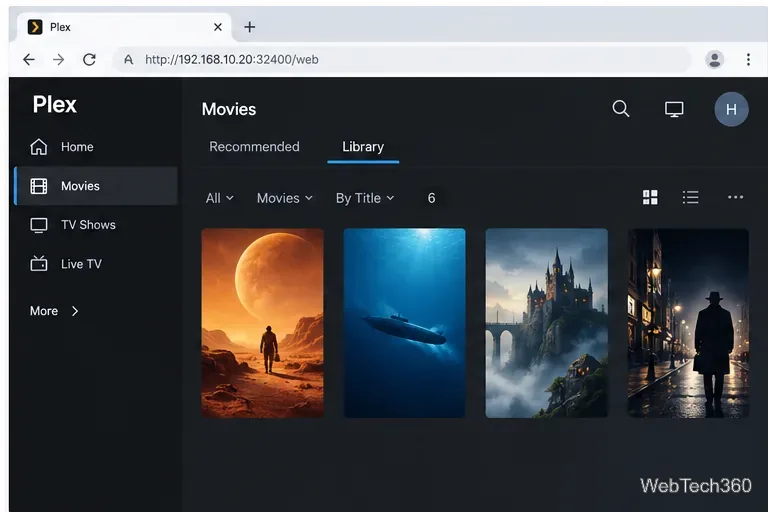Expand the More section in sidebar
Viewport: 768px width, 512px height.
pyautogui.click(x=54, y=311)
